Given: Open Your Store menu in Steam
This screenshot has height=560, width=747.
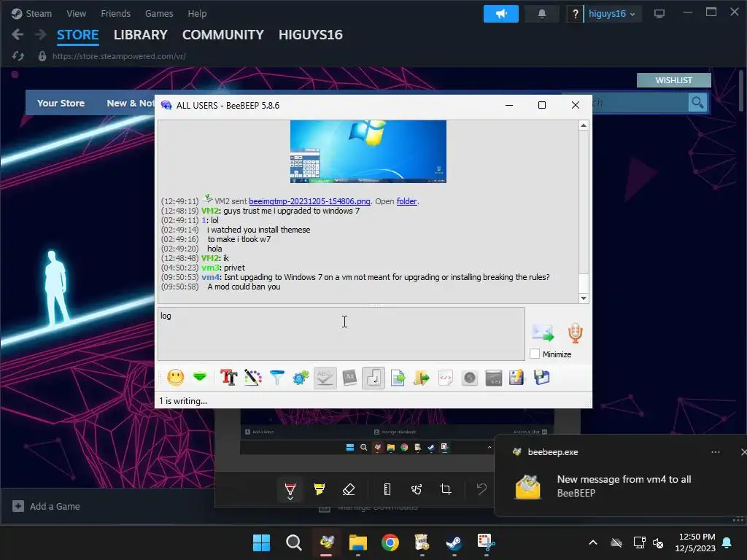Looking at the screenshot, I should pos(61,103).
